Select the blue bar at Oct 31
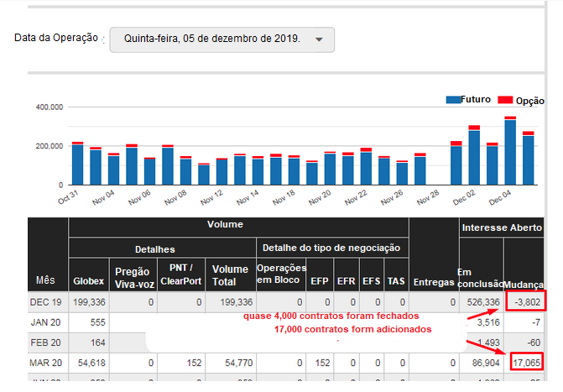 click(77, 165)
